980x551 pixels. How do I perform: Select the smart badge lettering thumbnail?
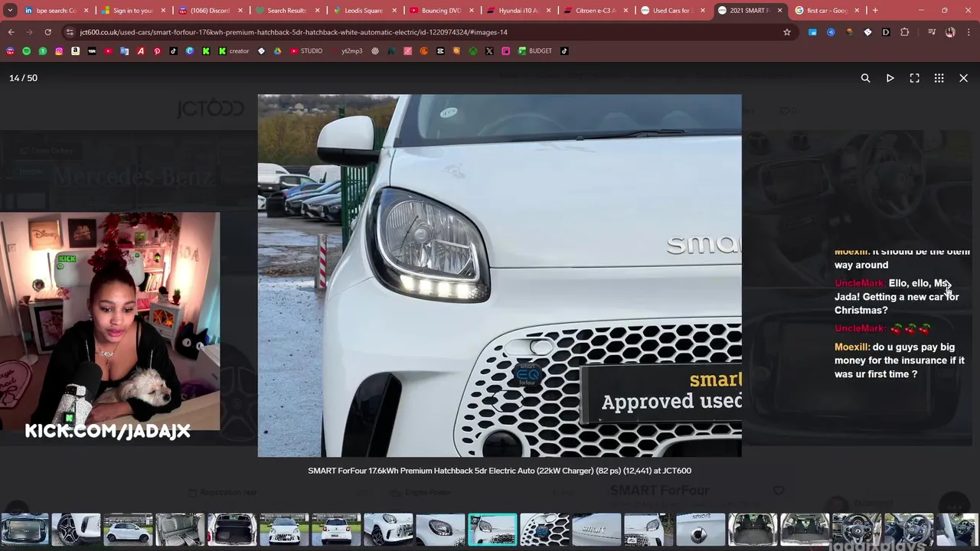coord(596,530)
